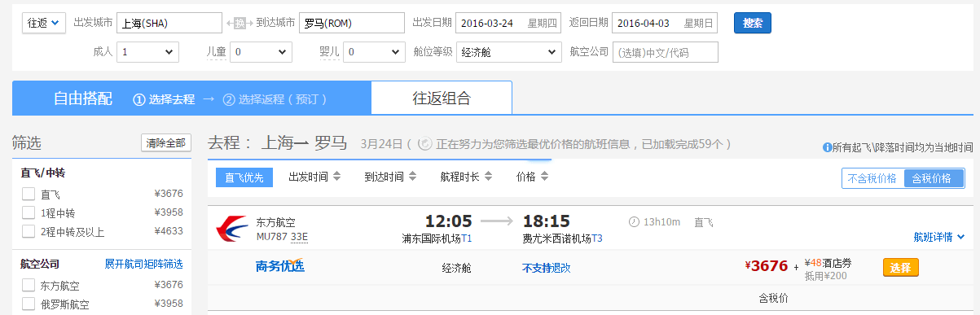Click step ② 选择返程（预订）

pos(275,99)
